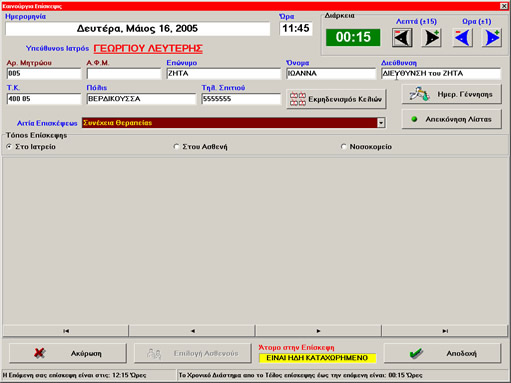Open the Ημερ. Γέννησης date picker

pyautogui.click(x=452, y=94)
